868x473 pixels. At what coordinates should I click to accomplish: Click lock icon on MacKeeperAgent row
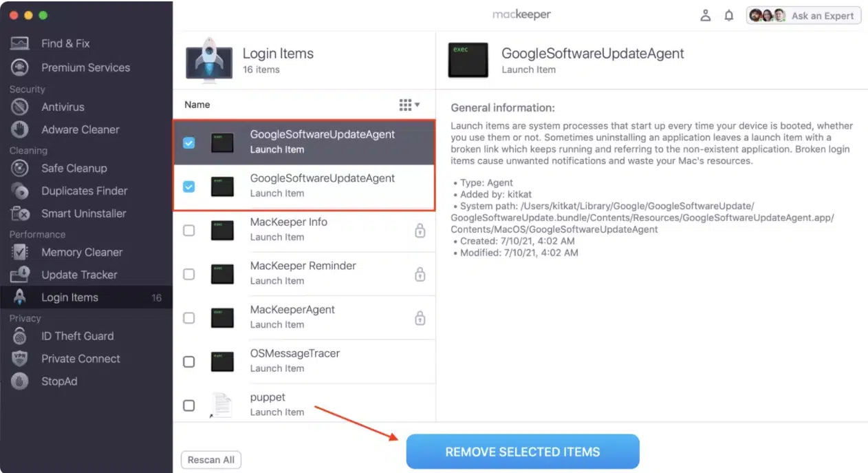(420, 318)
